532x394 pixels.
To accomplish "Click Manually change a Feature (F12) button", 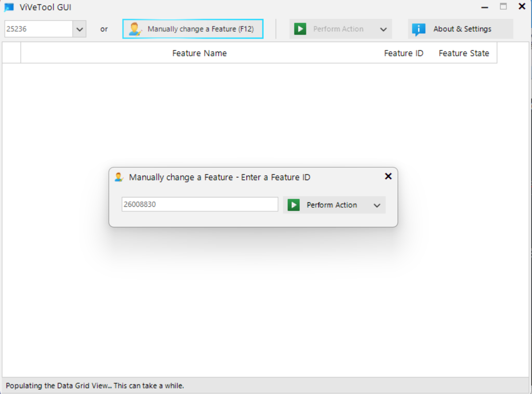I will pyautogui.click(x=193, y=29).
